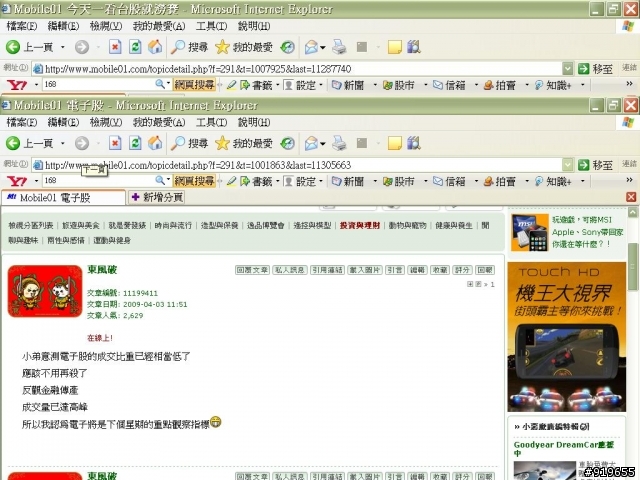Select the Mobile01 電子股 tab
This screenshot has height=480, width=640.
pyautogui.click(x=63, y=198)
